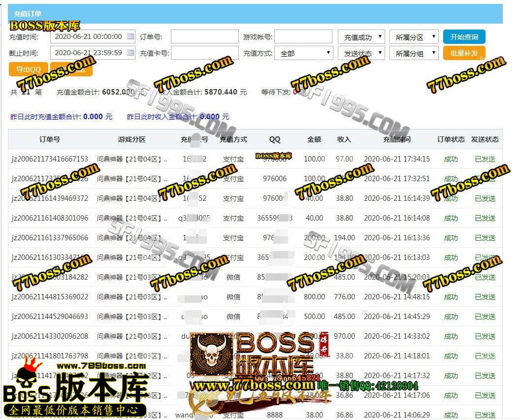Viewport: 520px width, 420px height.
Task: Click 已发送 status in 14:48:15 order row
Action: tap(485, 297)
